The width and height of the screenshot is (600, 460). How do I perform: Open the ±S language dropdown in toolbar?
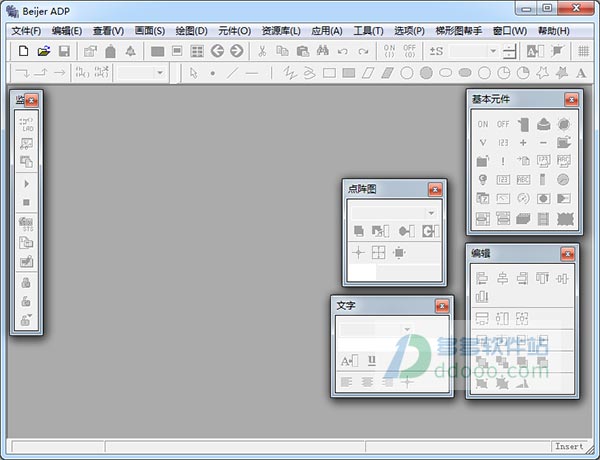[x=493, y=51]
